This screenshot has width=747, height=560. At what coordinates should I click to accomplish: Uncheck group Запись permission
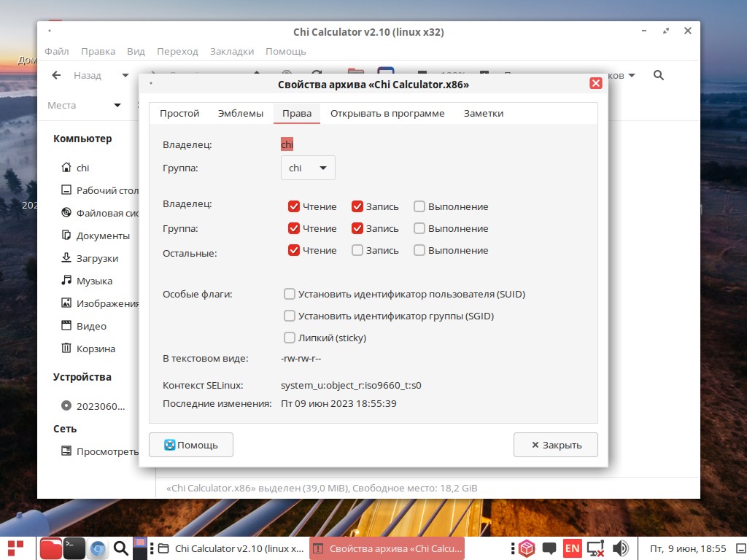tap(357, 228)
